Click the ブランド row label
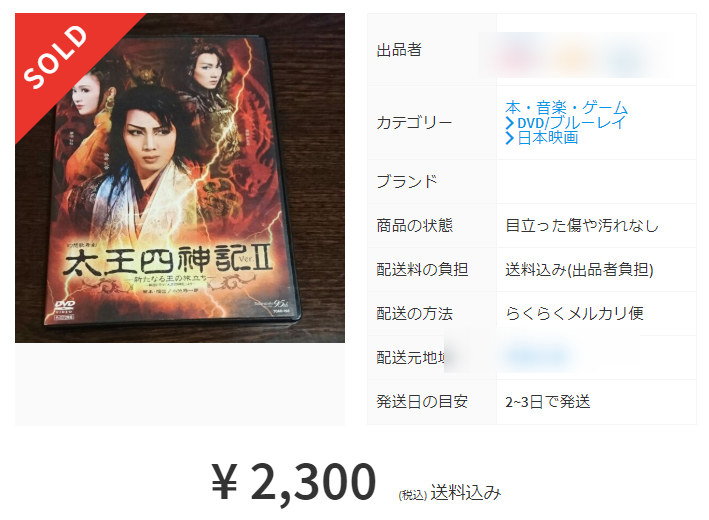Viewport: 709px width, 520px height. (406, 181)
